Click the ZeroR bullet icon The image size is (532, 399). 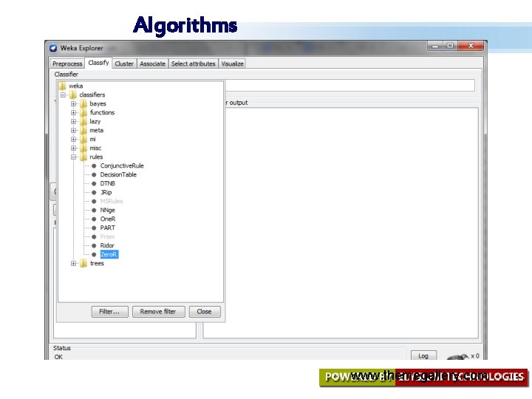[94, 254]
